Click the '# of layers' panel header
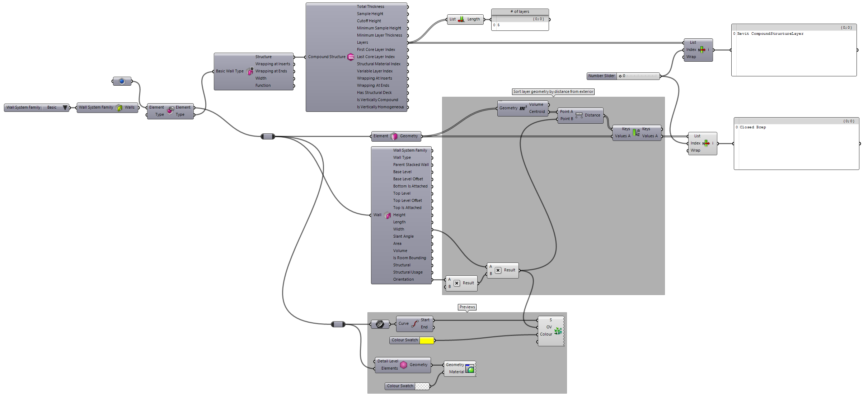The height and width of the screenshot is (399, 868). 520,12
